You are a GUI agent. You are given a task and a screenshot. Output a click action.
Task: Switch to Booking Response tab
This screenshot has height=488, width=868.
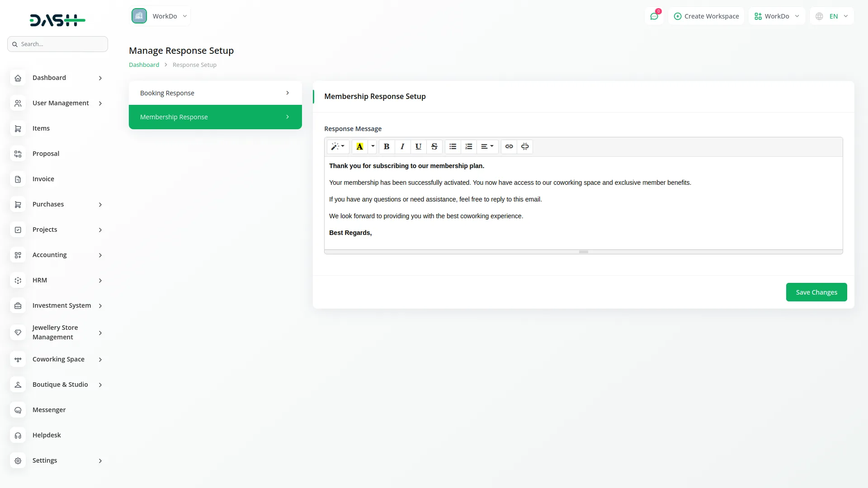pyautogui.click(x=215, y=93)
